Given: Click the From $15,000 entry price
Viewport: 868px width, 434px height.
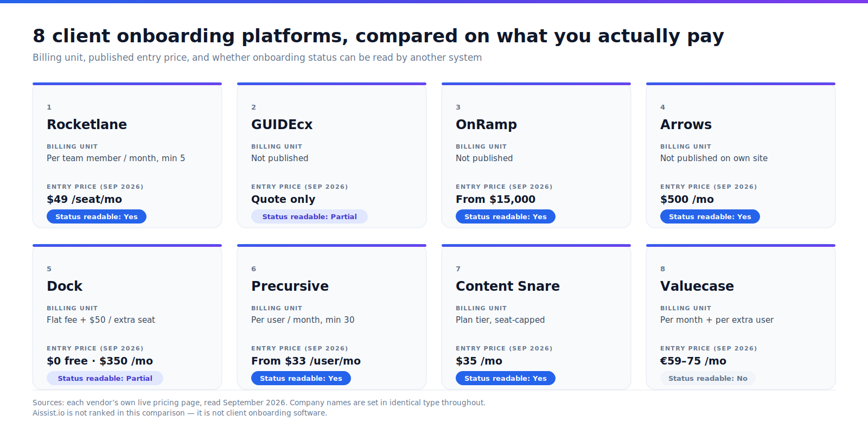Looking at the screenshot, I should (496, 199).
